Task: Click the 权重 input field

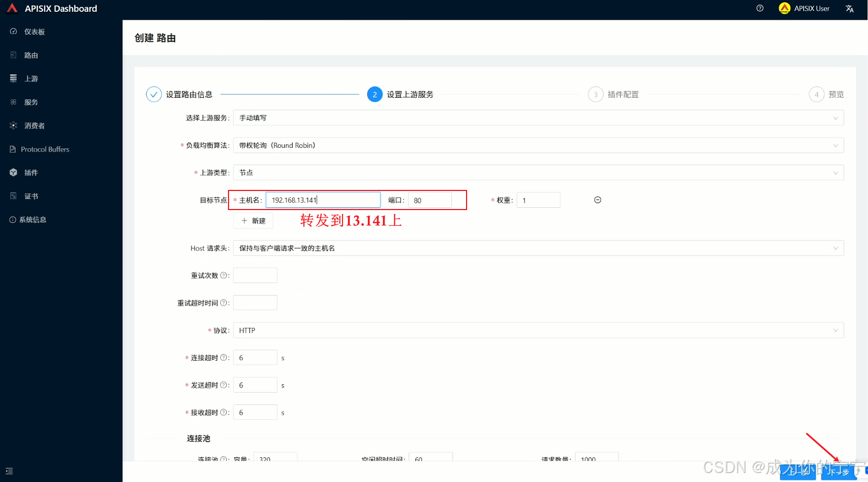Action: point(538,200)
